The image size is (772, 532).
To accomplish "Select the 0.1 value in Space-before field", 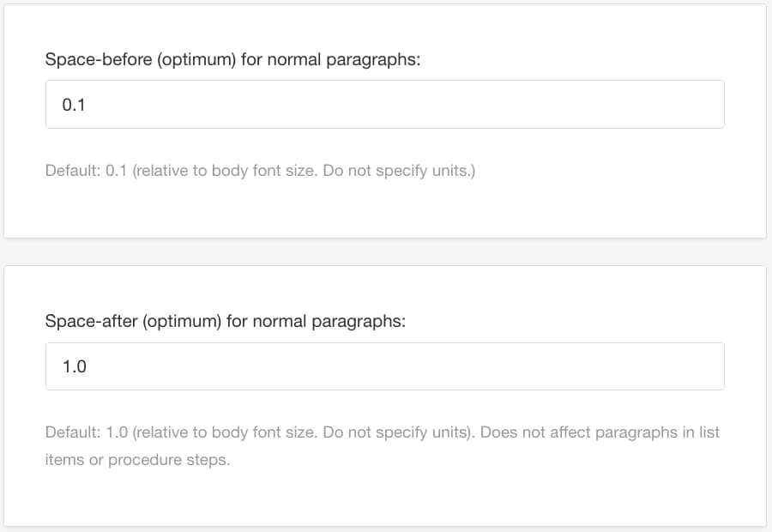I will (75, 106).
